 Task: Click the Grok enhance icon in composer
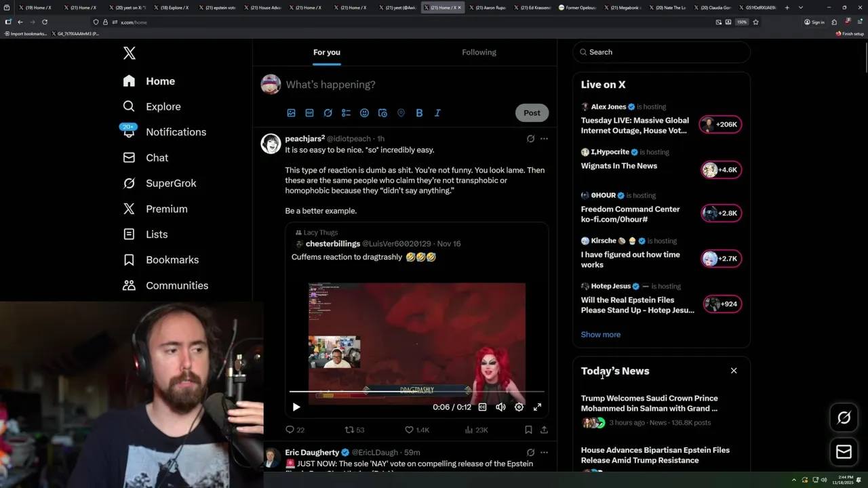pos(328,113)
